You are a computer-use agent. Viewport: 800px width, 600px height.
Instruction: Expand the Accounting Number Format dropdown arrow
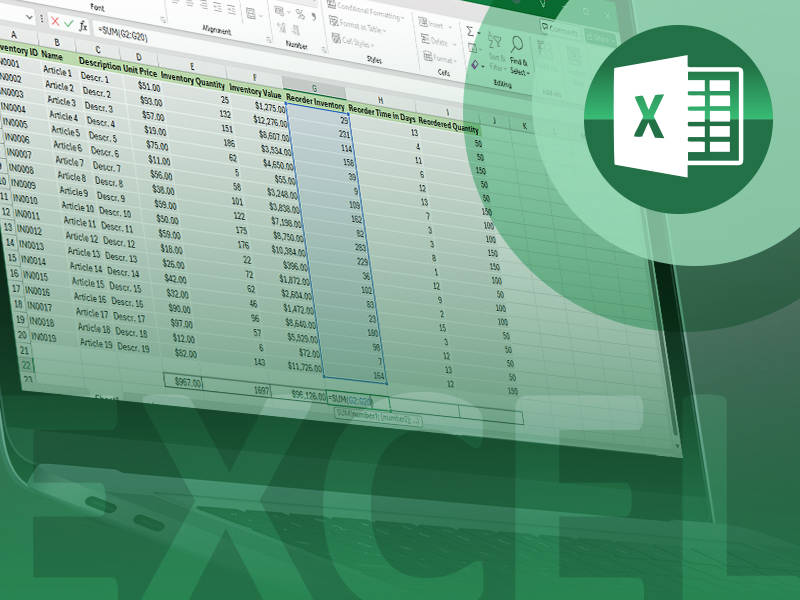tap(288, 13)
